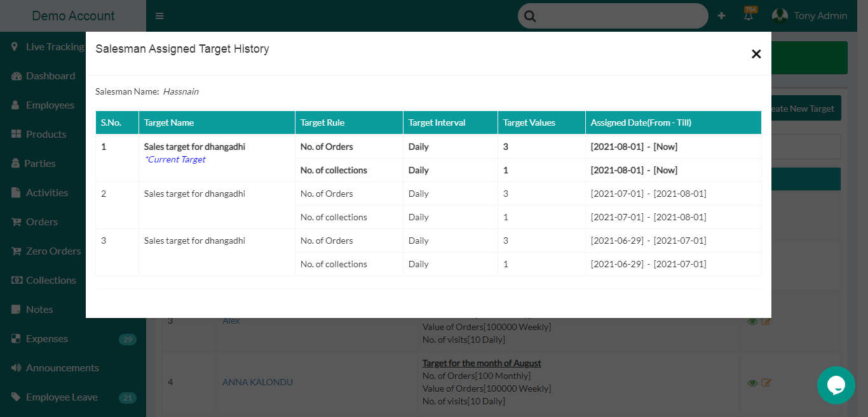The width and height of the screenshot is (868, 417).
Task: Click the Announcements megaphone icon
Action: coord(17,368)
